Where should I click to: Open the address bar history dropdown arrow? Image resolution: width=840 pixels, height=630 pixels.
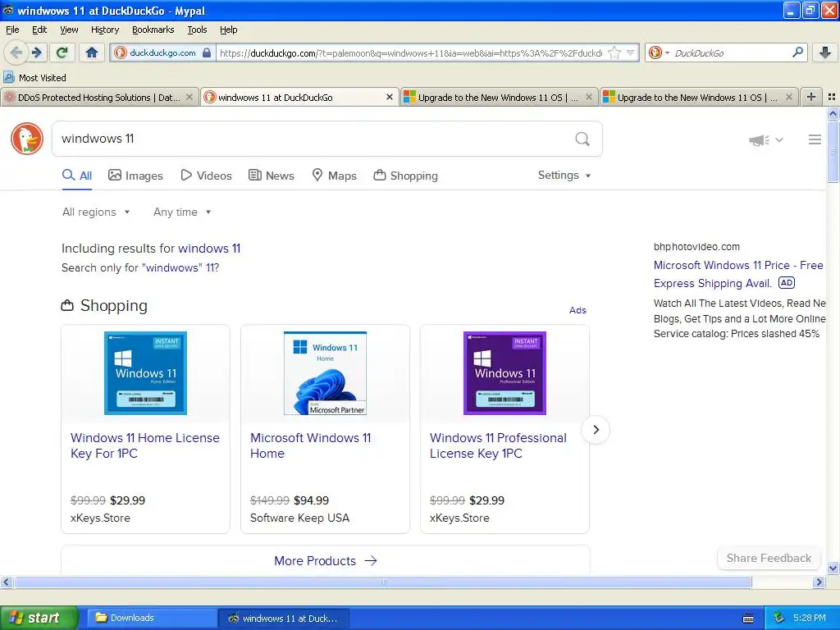(631, 52)
